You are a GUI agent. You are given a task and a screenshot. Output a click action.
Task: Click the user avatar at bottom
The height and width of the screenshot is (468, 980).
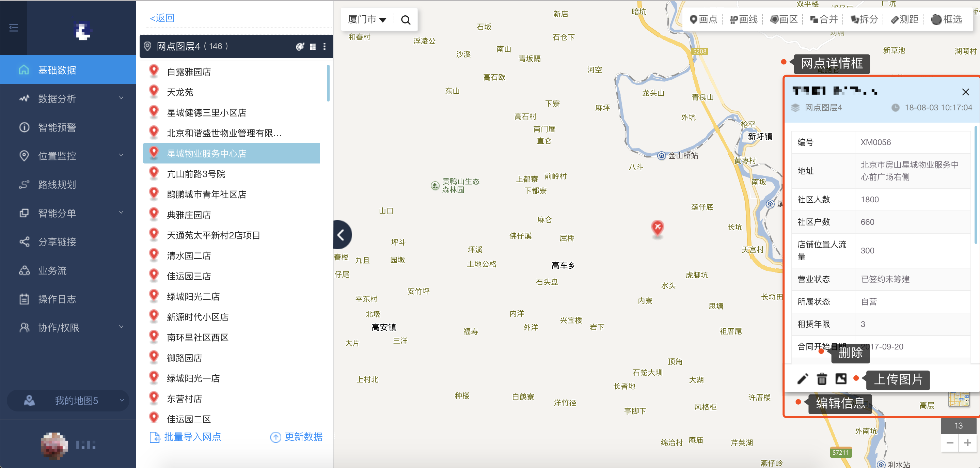tap(54, 445)
